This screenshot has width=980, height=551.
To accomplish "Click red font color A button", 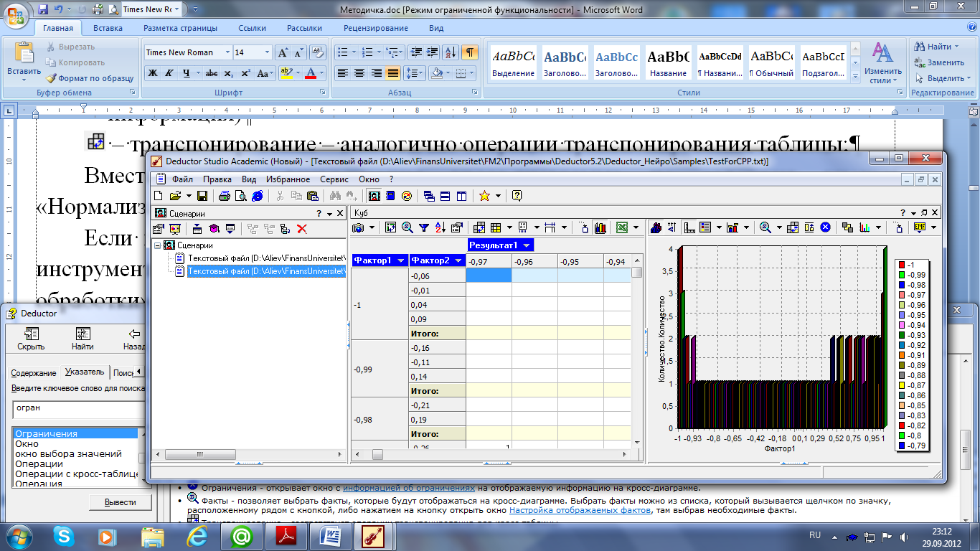I will [311, 73].
